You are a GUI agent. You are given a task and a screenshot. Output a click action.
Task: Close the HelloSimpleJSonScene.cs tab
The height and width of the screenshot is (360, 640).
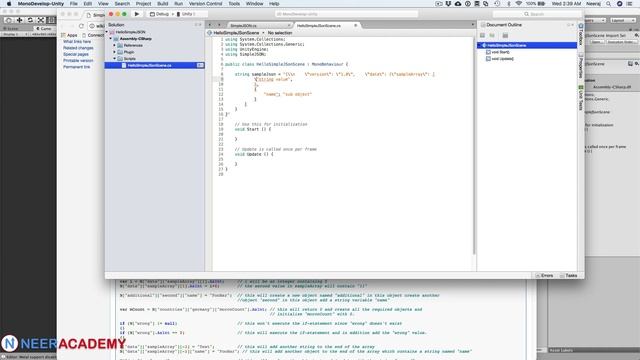[x=356, y=25]
